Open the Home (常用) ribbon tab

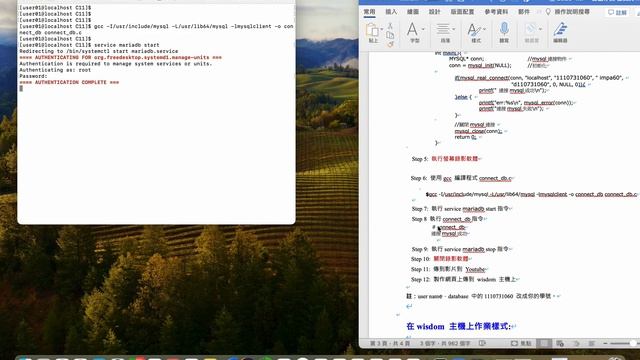(x=369, y=12)
